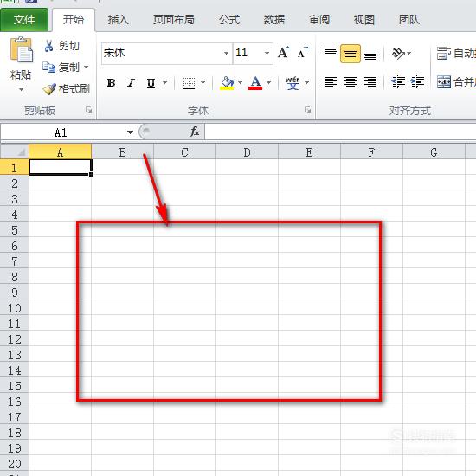Image resolution: width=476 pixels, height=476 pixels.
Task: Open the 文件 File tab
Action: [x=24, y=20]
